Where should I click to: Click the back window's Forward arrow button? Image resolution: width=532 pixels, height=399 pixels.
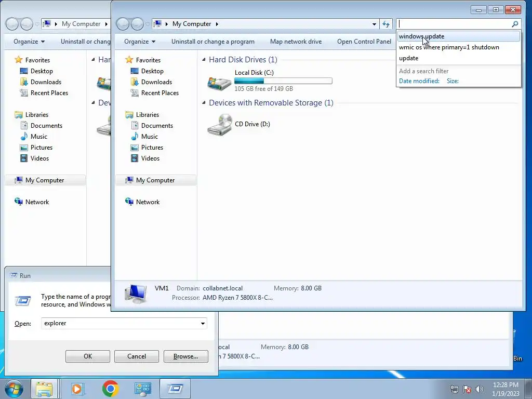coord(26,24)
